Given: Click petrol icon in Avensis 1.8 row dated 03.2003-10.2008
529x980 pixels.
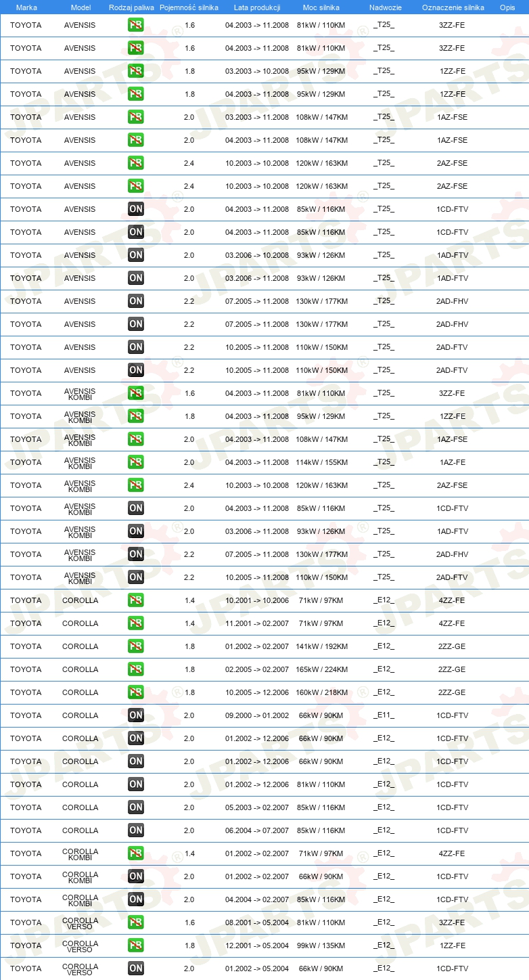Looking at the screenshot, I should [136, 71].
